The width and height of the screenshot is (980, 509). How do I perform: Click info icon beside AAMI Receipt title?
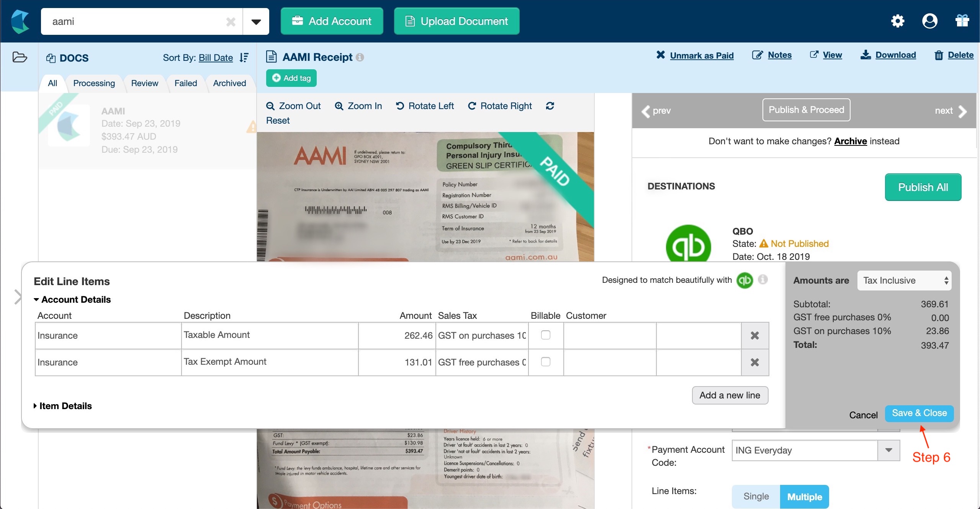(x=360, y=57)
